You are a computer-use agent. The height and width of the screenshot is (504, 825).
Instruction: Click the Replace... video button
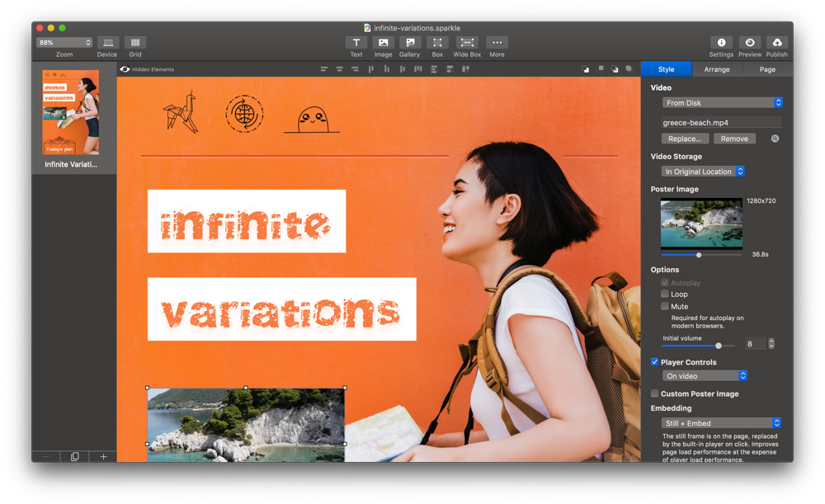point(685,139)
